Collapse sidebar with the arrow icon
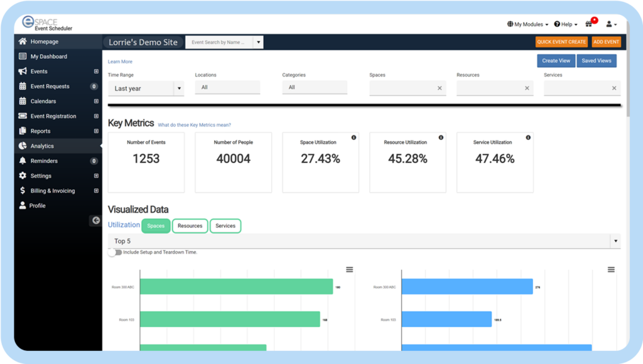The height and width of the screenshot is (364, 643). point(95,220)
